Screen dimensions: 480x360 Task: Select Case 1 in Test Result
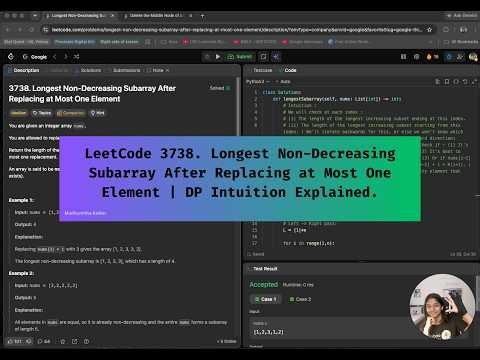pos(266,299)
